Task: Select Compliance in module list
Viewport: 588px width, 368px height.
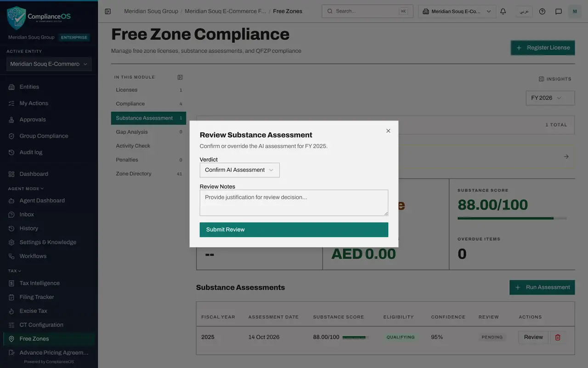Action: coord(148,104)
